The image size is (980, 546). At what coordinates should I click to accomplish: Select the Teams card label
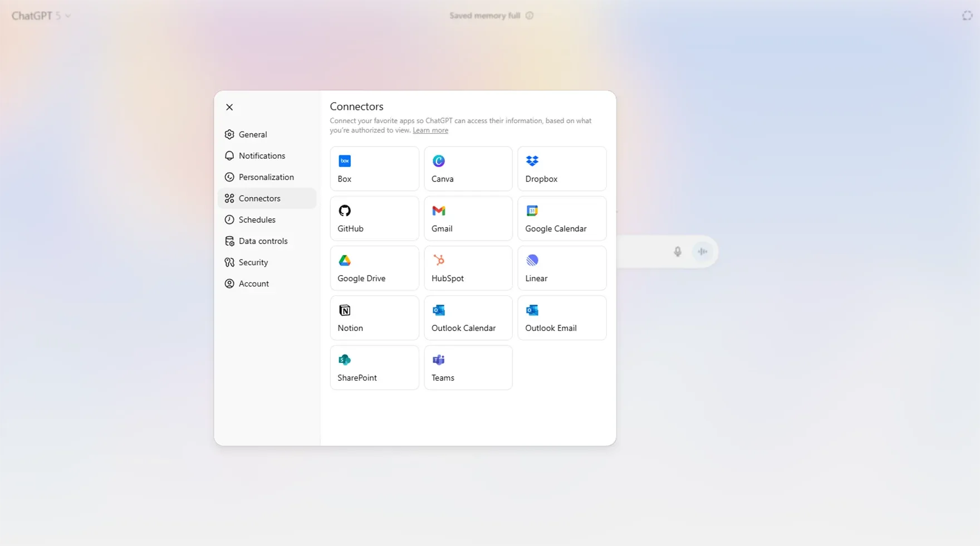click(443, 378)
